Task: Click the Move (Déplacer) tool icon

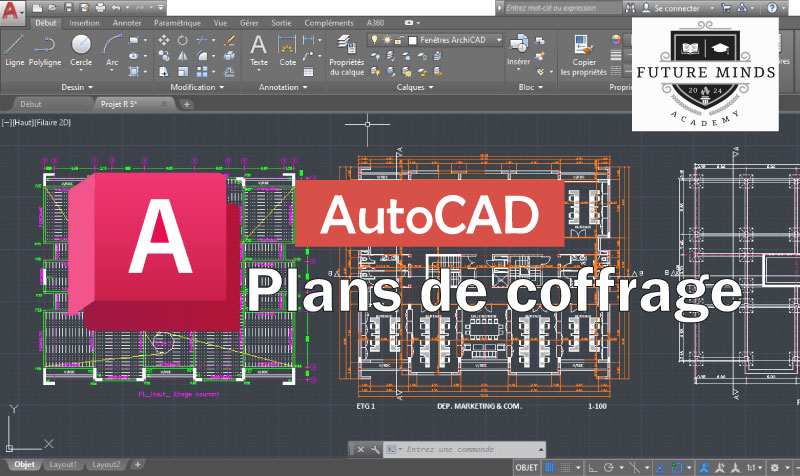Action: pos(164,40)
